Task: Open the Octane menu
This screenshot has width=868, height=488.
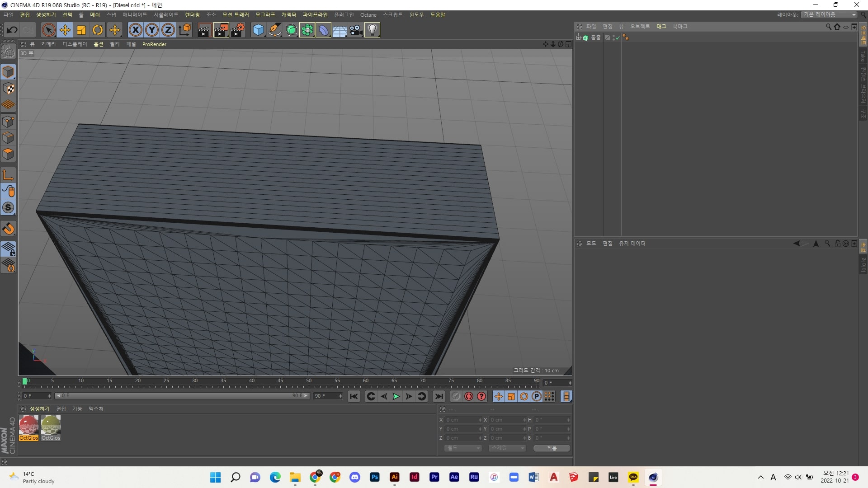Action: pyautogui.click(x=368, y=15)
